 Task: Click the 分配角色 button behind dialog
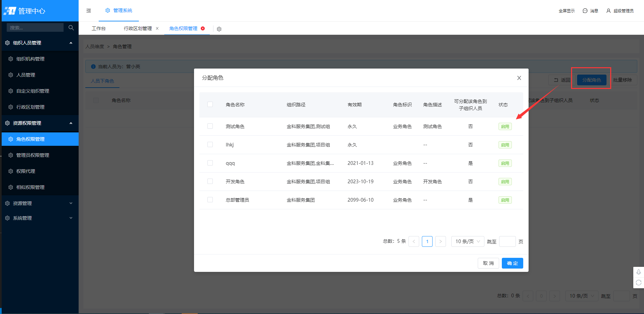(x=591, y=80)
